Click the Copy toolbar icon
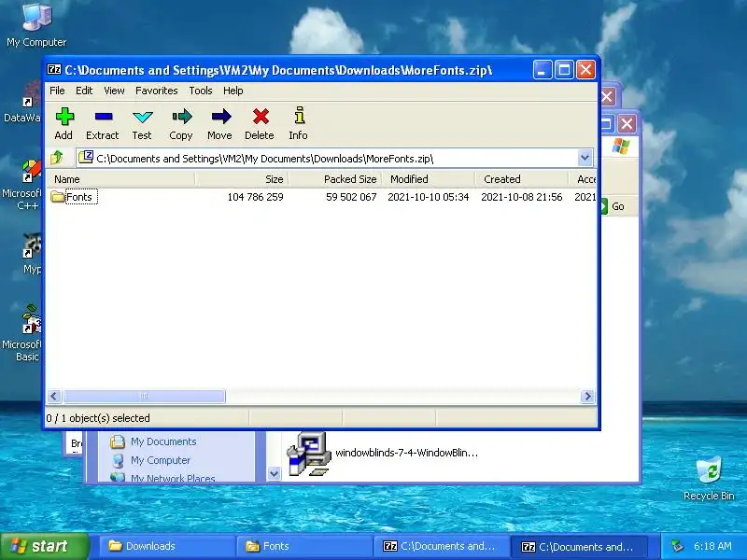Image resolution: width=747 pixels, height=560 pixels. click(181, 123)
